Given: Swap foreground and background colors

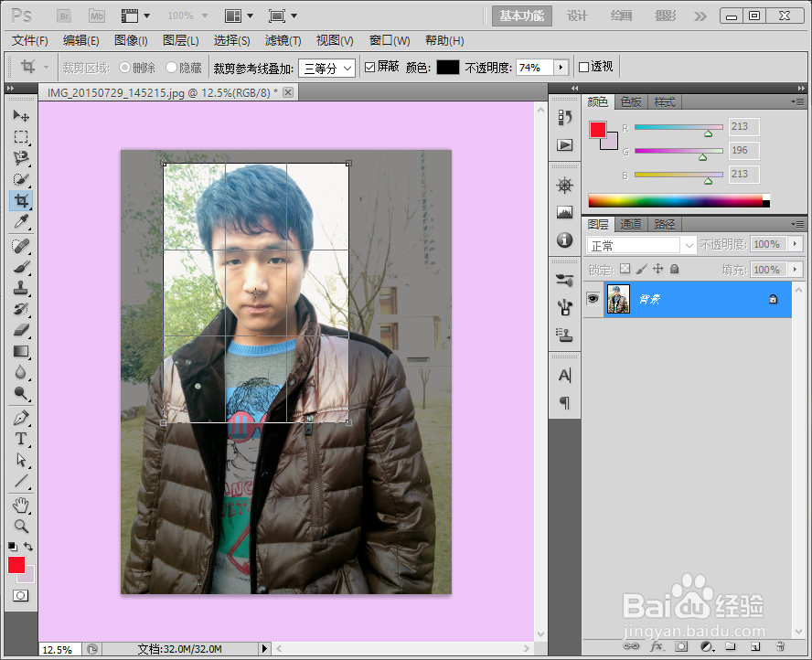Looking at the screenshot, I should (28, 547).
